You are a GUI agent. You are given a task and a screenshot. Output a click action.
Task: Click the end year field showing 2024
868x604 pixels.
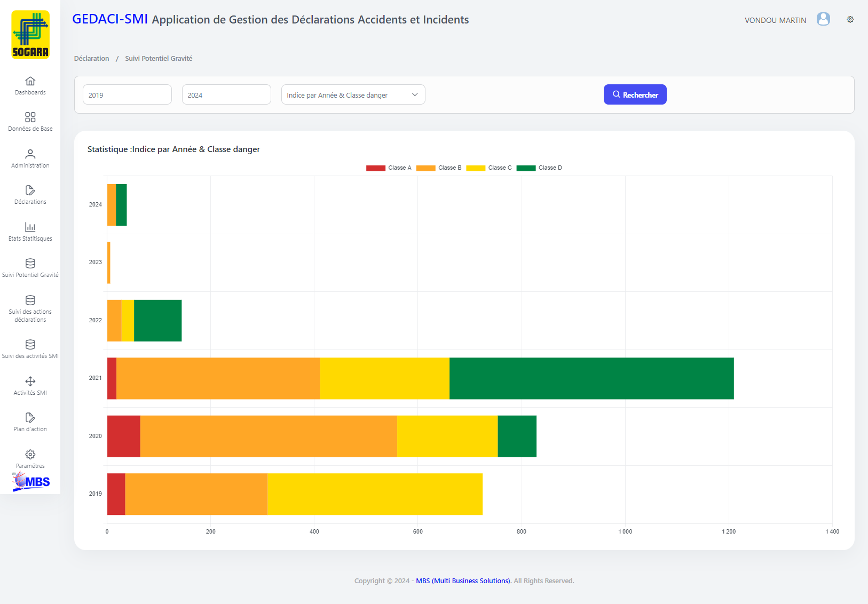[x=226, y=94]
